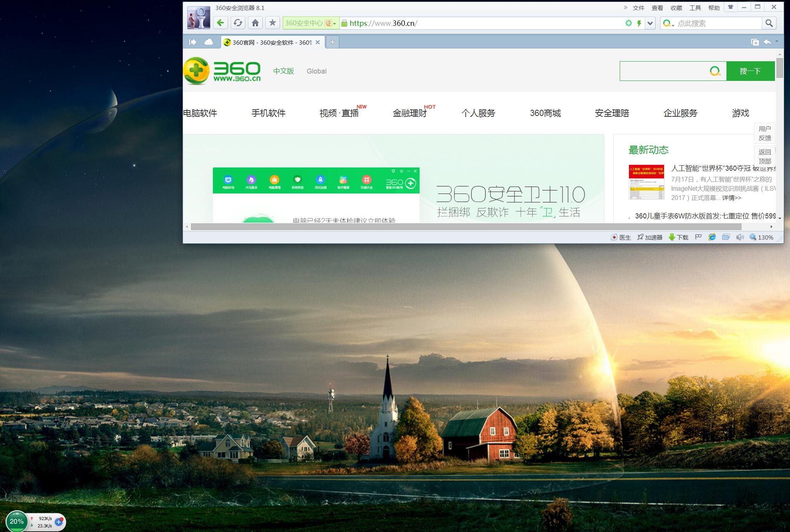This screenshot has width=790, height=532.
Task: Open the 收藏 menu
Action: click(x=676, y=8)
